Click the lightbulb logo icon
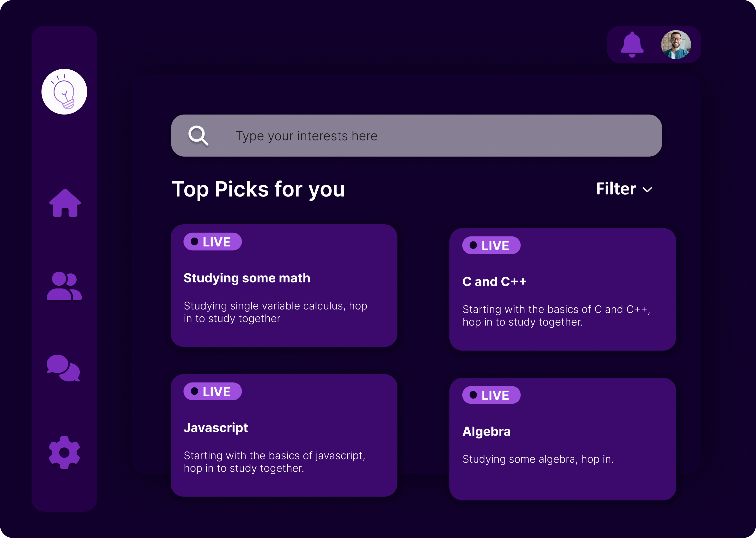 64,92
